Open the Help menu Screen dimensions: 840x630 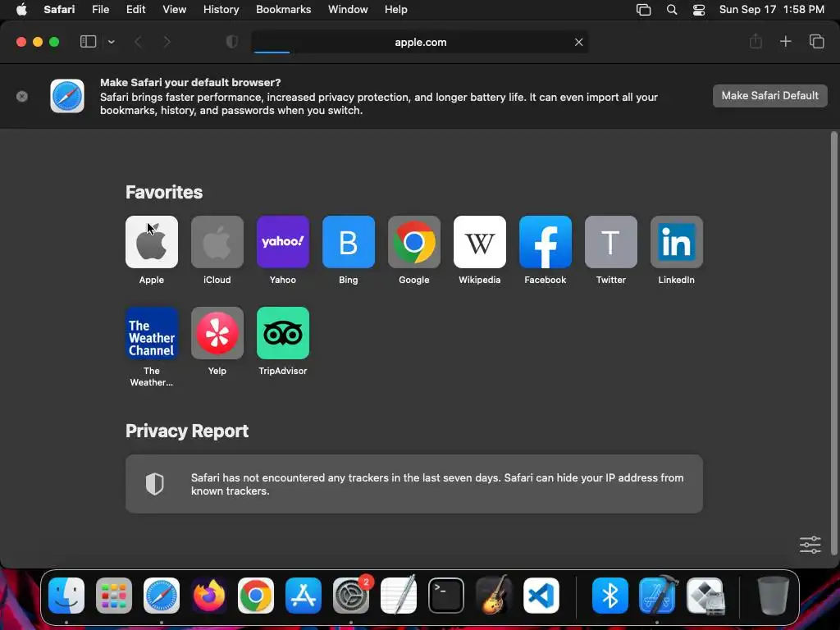click(396, 10)
